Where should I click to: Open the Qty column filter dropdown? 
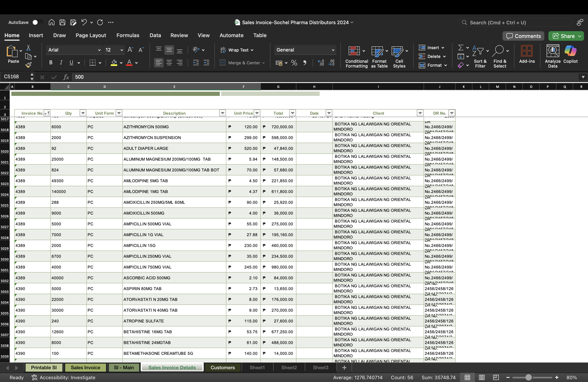click(x=83, y=113)
